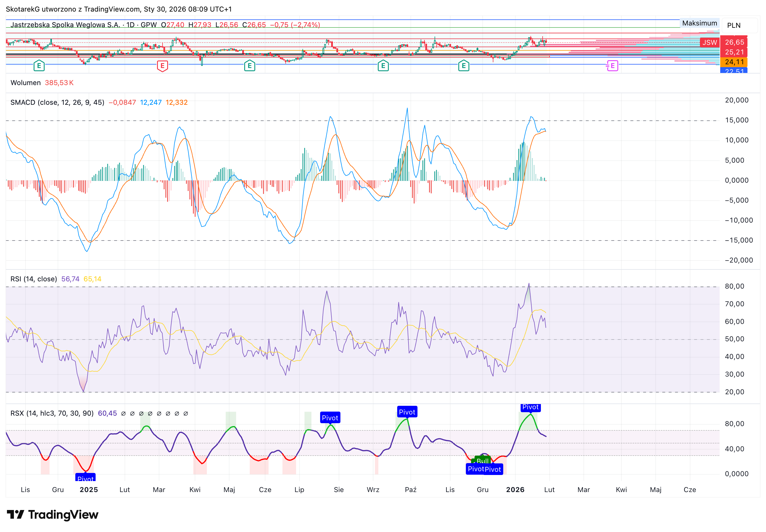Click the RSX value 60,45
Image resolution: width=766 pixels, height=532 pixels.
(x=107, y=413)
